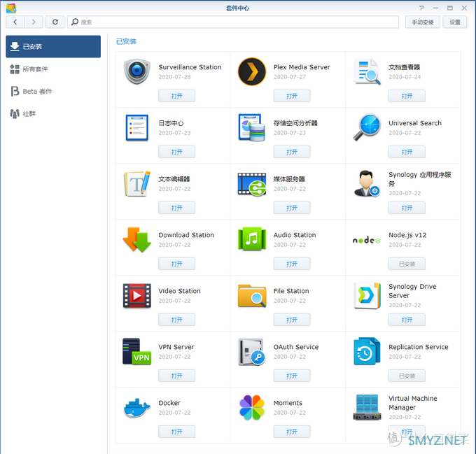Click the 文档查看器 document viewer icon

367,71
